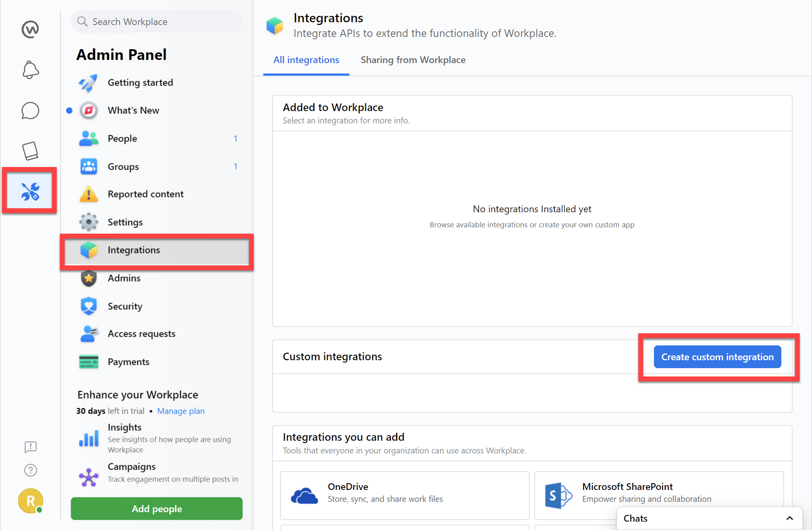Switch to All integrations tab

(x=306, y=60)
